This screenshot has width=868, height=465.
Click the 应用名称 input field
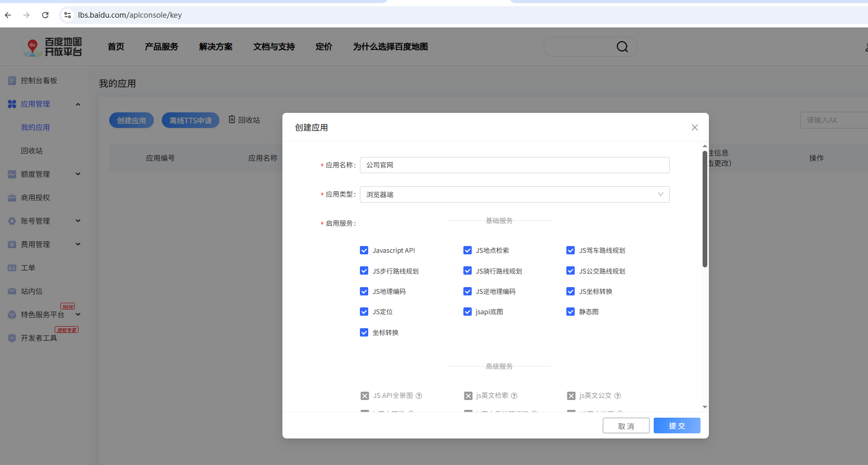click(x=514, y=165)
